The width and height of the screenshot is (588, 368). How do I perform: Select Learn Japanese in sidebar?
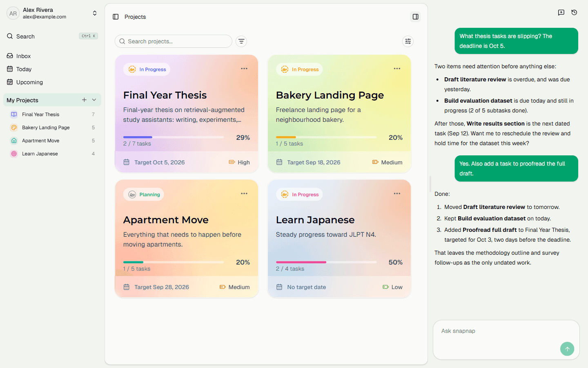(x=52, y=154)
